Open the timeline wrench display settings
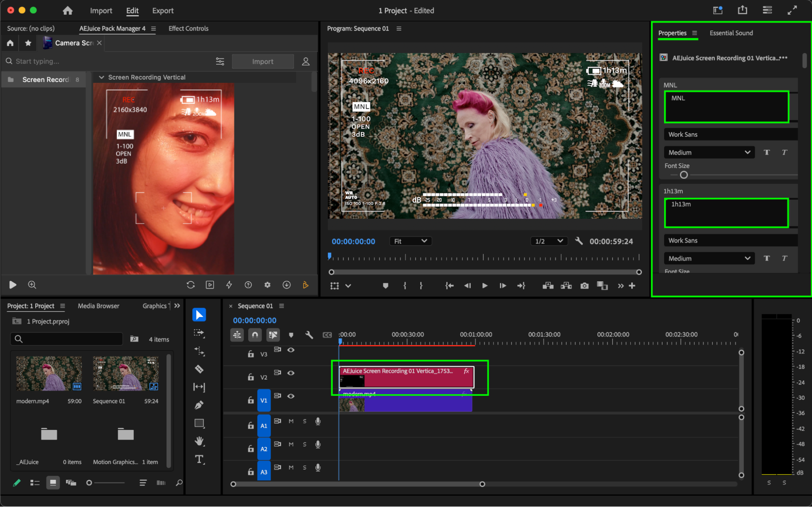The image size is (812, 507). (x=309, y=335)
